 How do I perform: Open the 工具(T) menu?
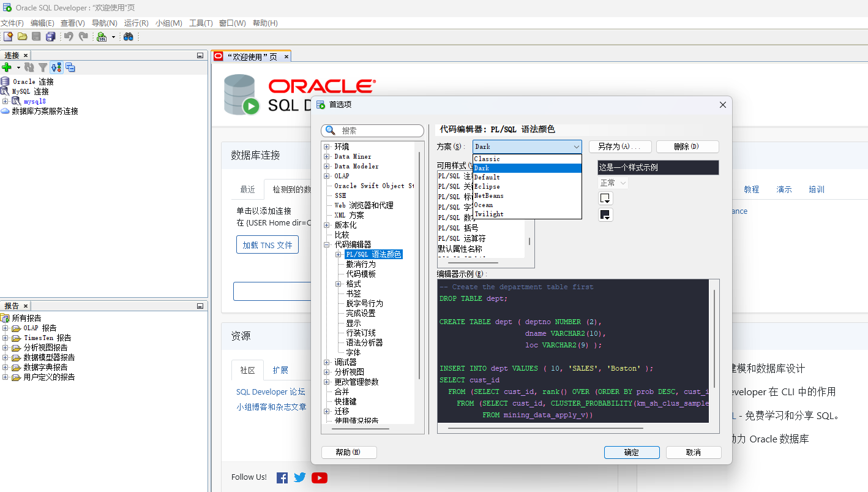[201, 23]
